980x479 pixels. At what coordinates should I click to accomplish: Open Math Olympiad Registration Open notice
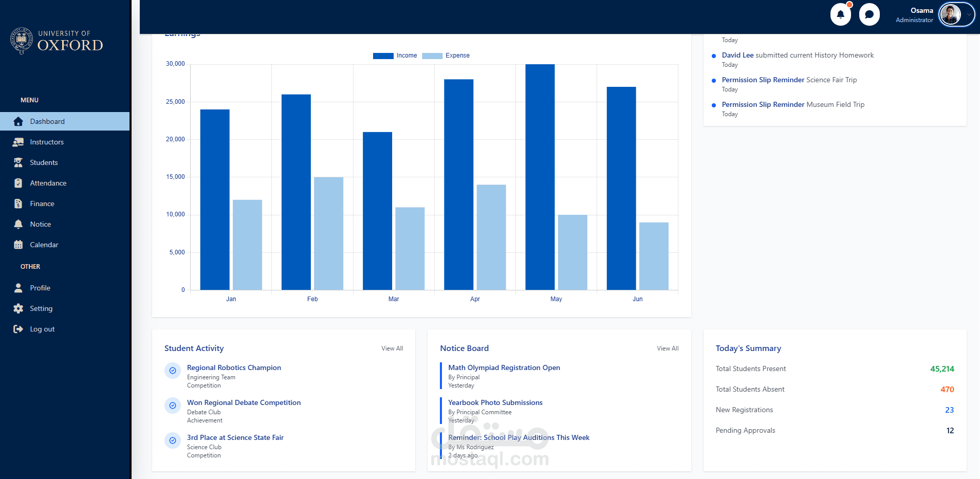(504, 367)
